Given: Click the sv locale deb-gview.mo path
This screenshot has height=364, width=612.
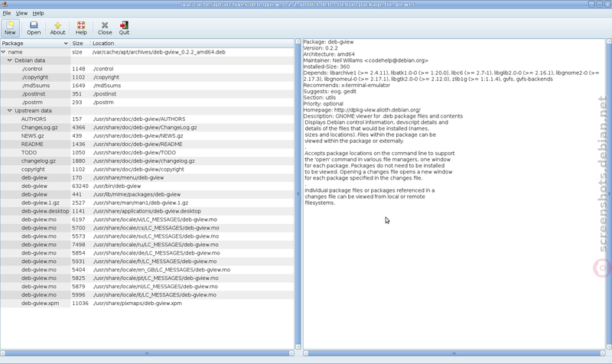Looking at the screenshot, I should [x=156, y=236].
